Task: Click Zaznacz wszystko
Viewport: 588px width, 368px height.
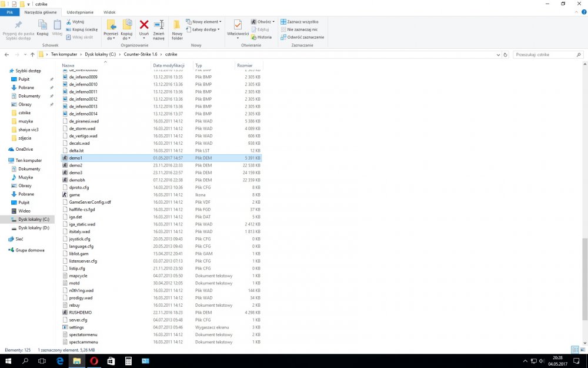Action: click(299, 22)
